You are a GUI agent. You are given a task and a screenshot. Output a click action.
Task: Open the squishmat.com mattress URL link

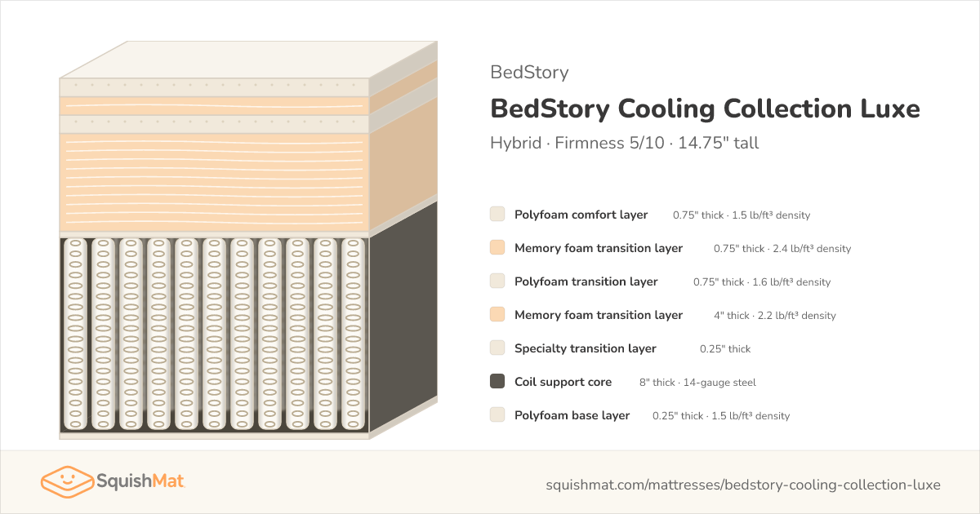pyautogui.click(x=743, y=485)
